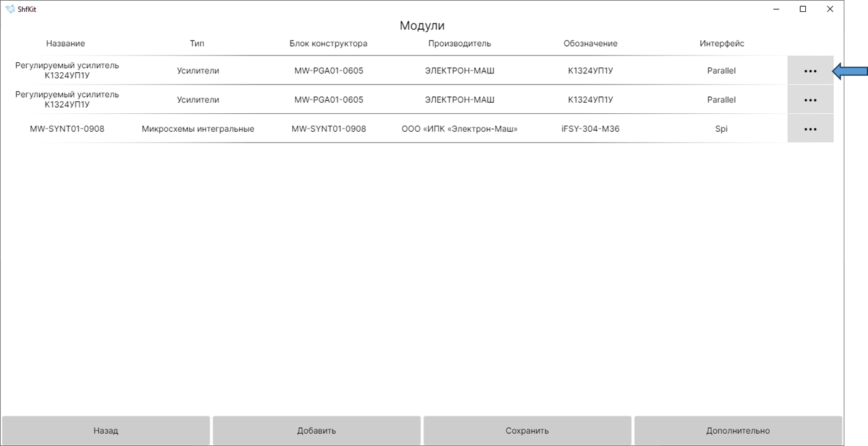Open options menu for the MW-SYNT01-0908 row
Viewport: 868px width, 446px height.
click(810, 129)
